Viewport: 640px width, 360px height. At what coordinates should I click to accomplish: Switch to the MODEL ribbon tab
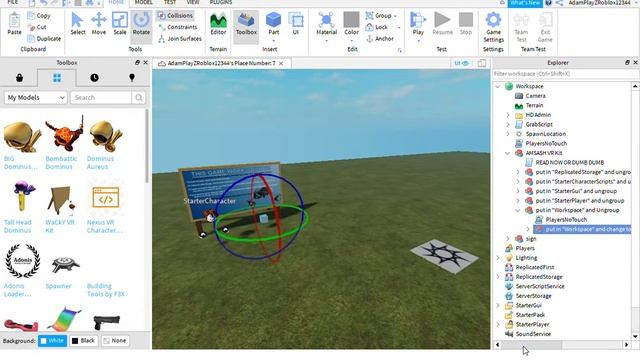(x=143, y=2)
